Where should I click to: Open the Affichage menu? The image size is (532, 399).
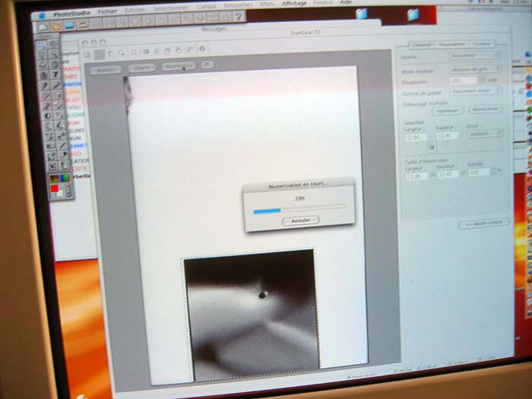pos(294,4)
